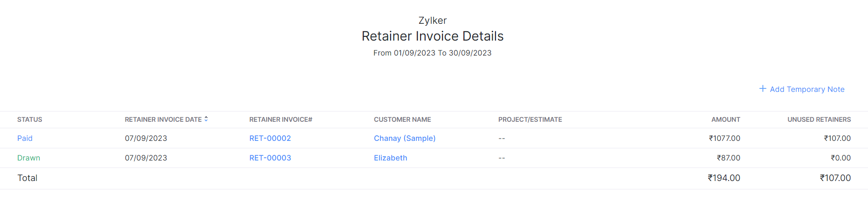Click the sort arrows on Retainer Invoice Date
This screenshot has width=868, height=202.
click(206, 119)
